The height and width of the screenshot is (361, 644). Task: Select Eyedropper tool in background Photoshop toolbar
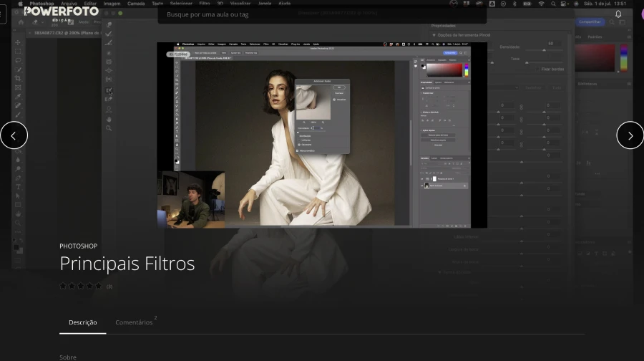(18, 97)
